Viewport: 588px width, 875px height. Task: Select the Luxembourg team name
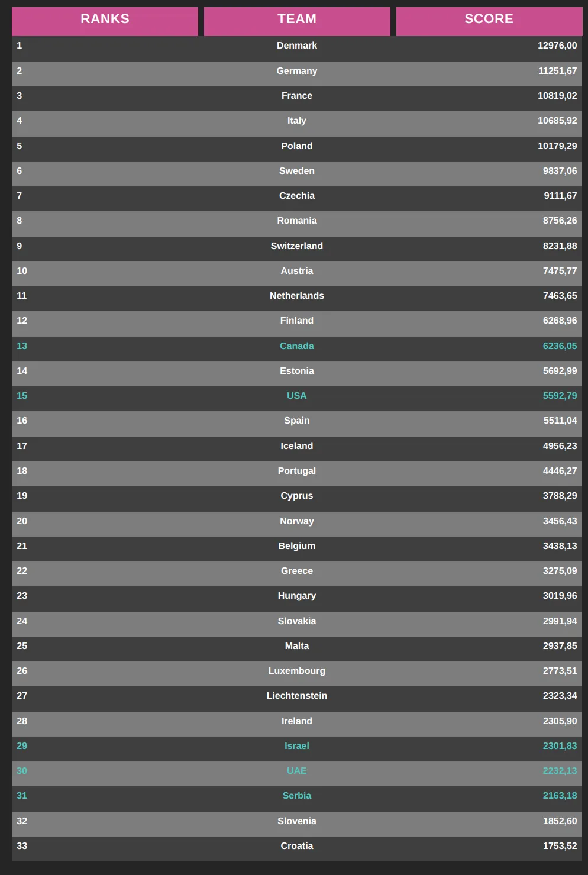coord(297,671)
